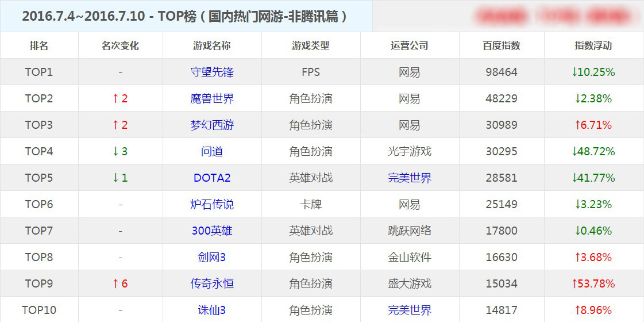Select the TOP2 rank cell

[x=39, y=99]
